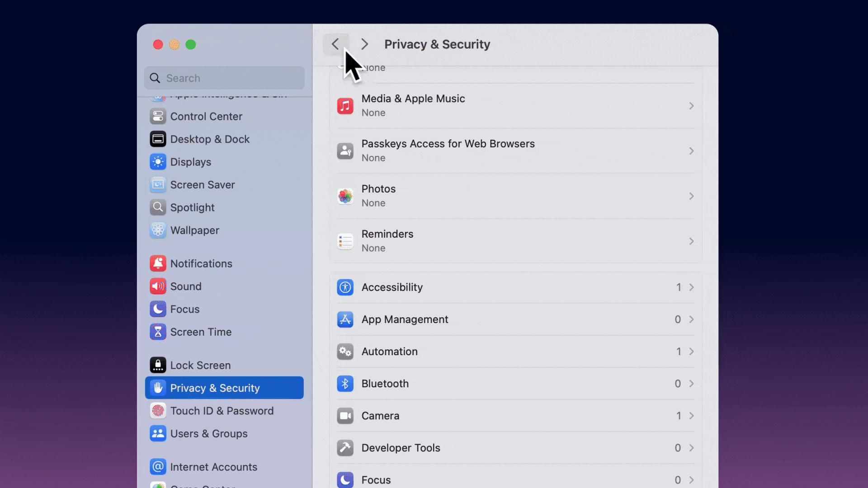
Task: Click the Developer Tools hammer icon
Action: pos(345,448)
